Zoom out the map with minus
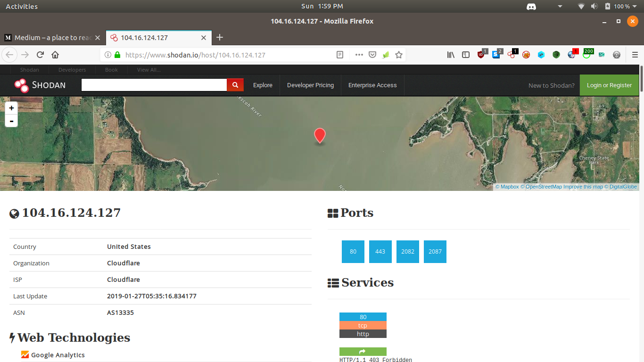Viewport: 644px width, 362px height. tap(11, 121)
